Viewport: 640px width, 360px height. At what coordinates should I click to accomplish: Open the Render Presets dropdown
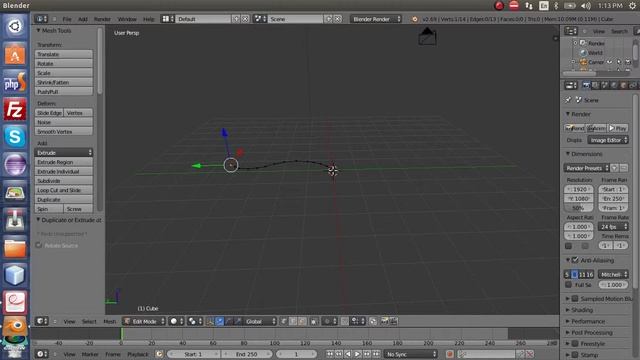(586, 168)
